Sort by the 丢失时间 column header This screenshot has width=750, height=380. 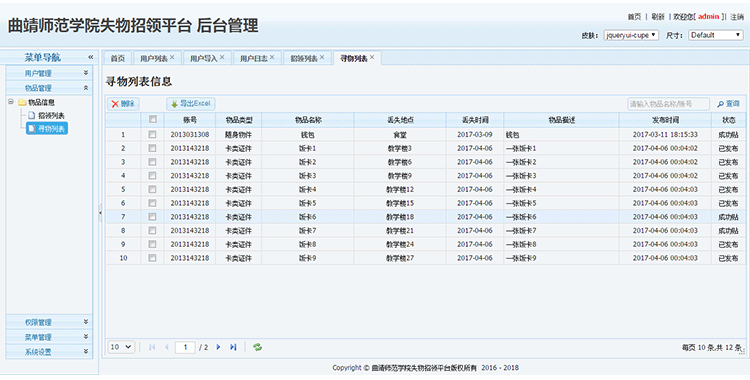pyautogui.click(x=475, y=120)
